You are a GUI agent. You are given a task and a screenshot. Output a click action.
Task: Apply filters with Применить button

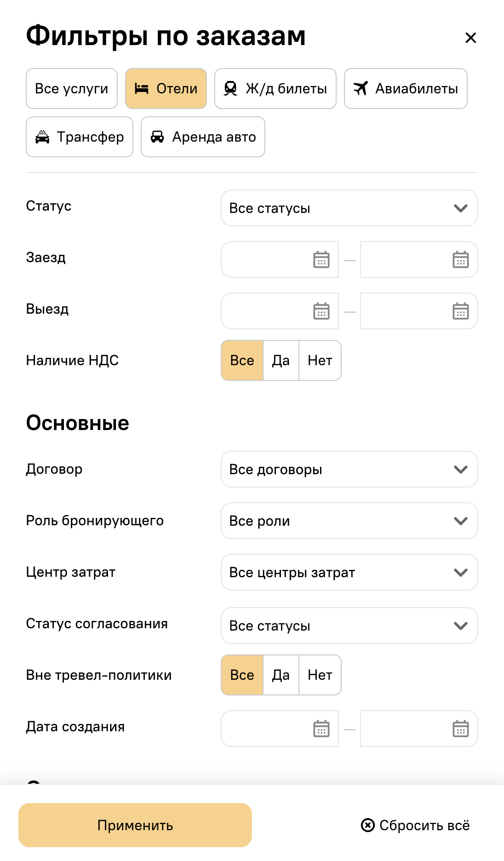pyautogui.click(x=135, y=825)
